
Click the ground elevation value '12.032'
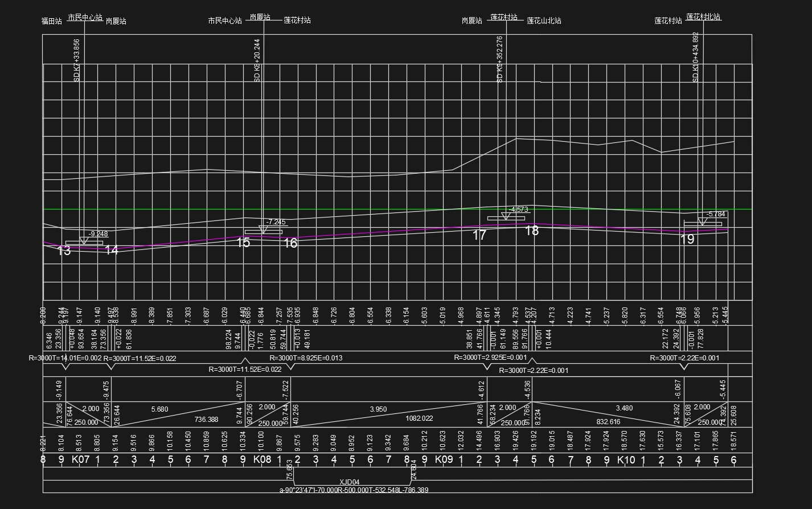461,441
